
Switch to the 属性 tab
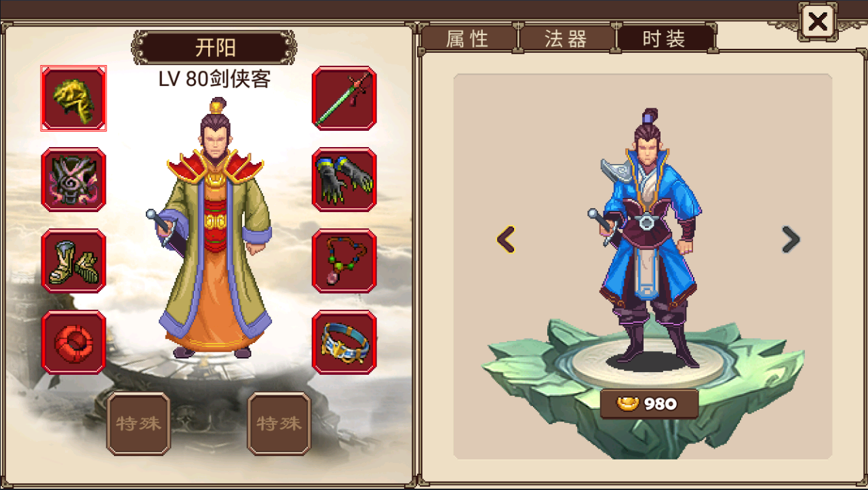[467, 39]
